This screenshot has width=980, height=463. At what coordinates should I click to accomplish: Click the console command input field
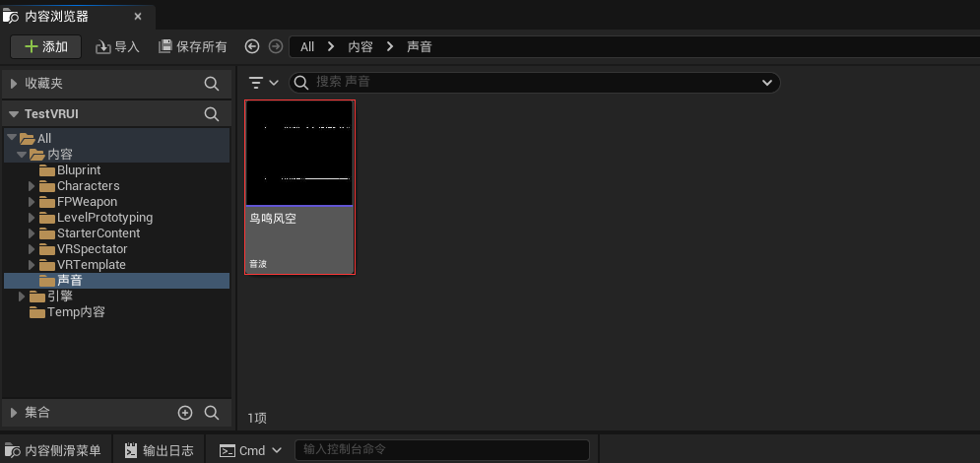(x=442, y=450)
